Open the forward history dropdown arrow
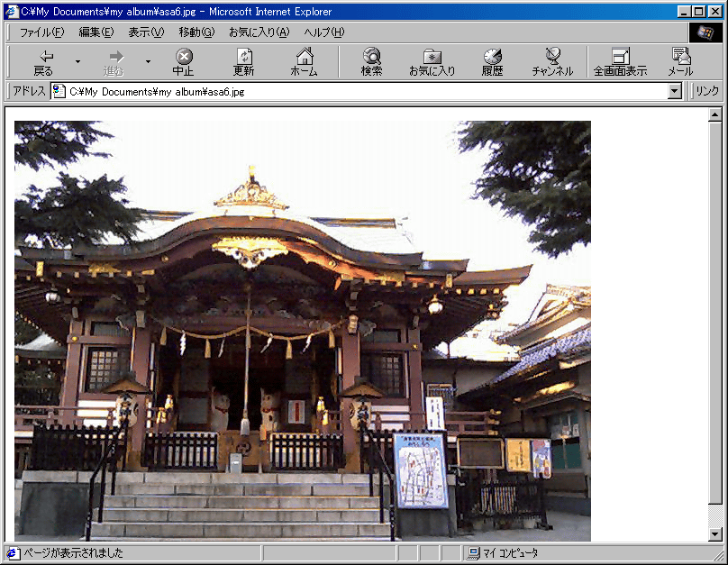 [148, 62]
